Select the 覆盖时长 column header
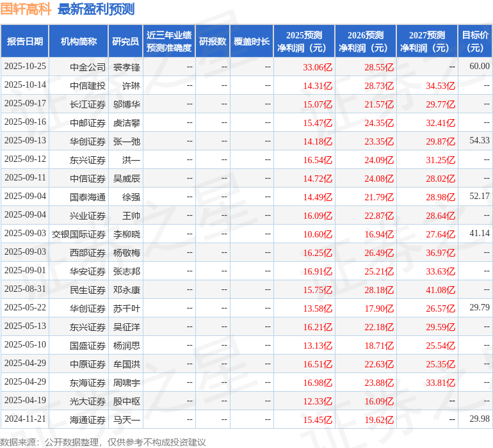Viewport: 493px width, 448px height. click(252, 42)
